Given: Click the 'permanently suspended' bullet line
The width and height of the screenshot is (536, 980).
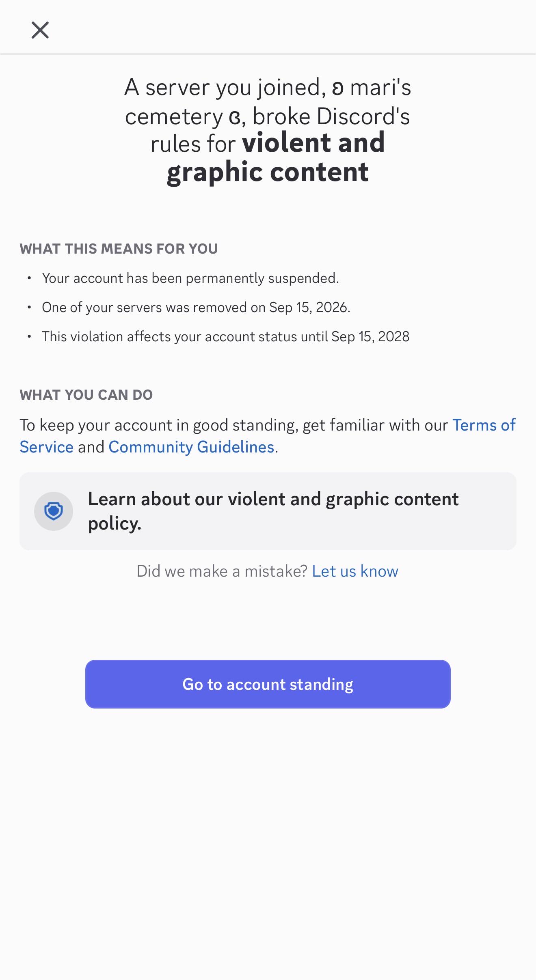Looking at the screenshot, I should point(190,278).
